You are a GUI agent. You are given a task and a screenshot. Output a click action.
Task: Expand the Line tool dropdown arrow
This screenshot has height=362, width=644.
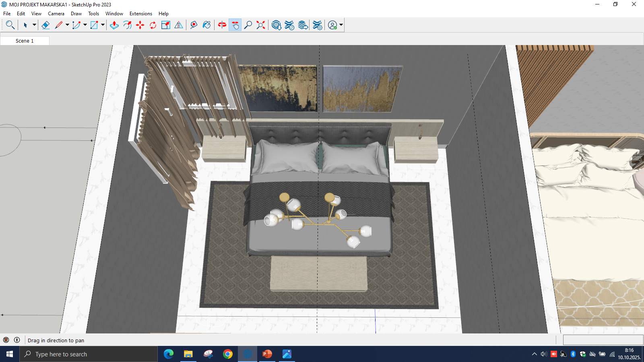67,25
